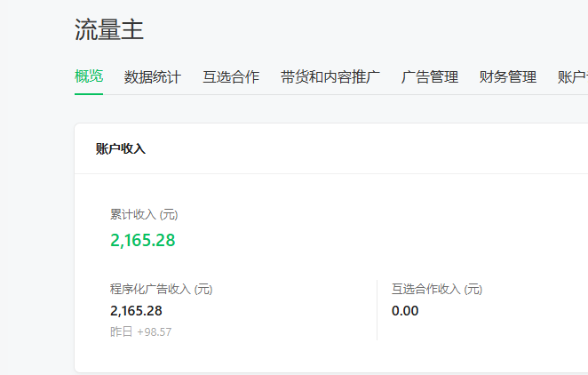
Task: Click the 互选合作收入 (元) label
Action: (x=437, y=289)
